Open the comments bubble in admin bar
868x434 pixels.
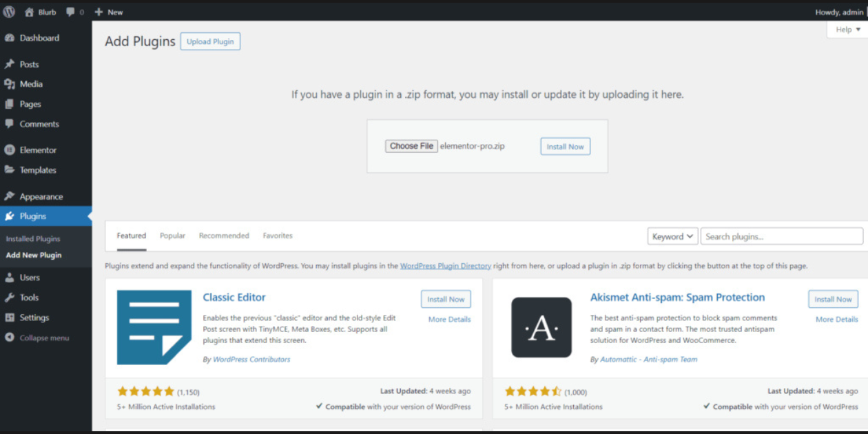click(x=71, y=12)
